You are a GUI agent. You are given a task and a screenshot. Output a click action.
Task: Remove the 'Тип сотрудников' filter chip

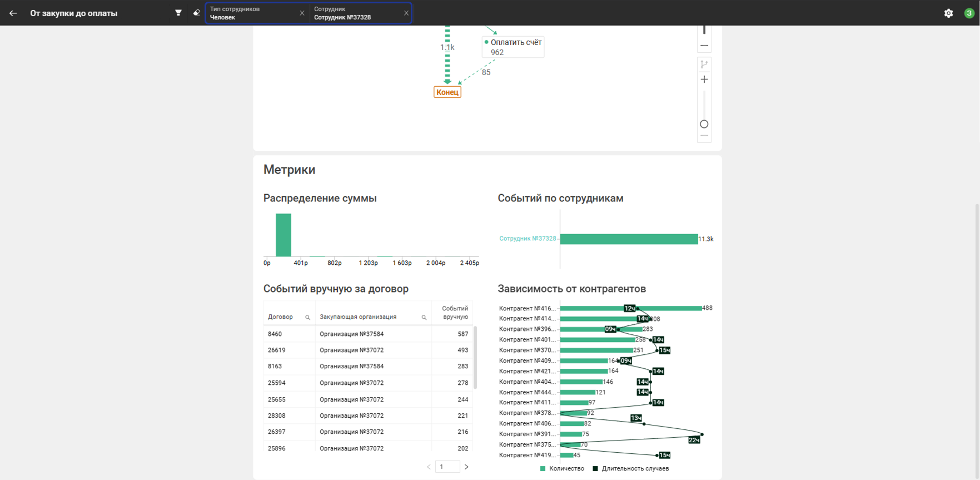coord(302,13)
